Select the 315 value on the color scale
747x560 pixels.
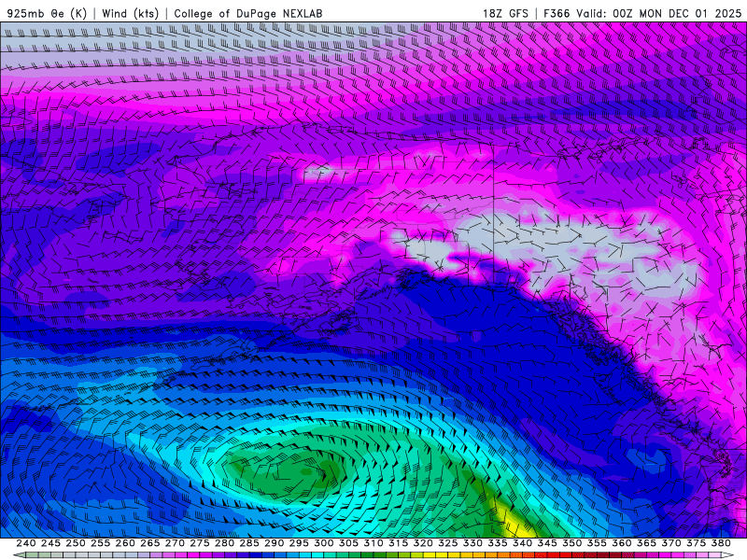[x=399, y=543]
